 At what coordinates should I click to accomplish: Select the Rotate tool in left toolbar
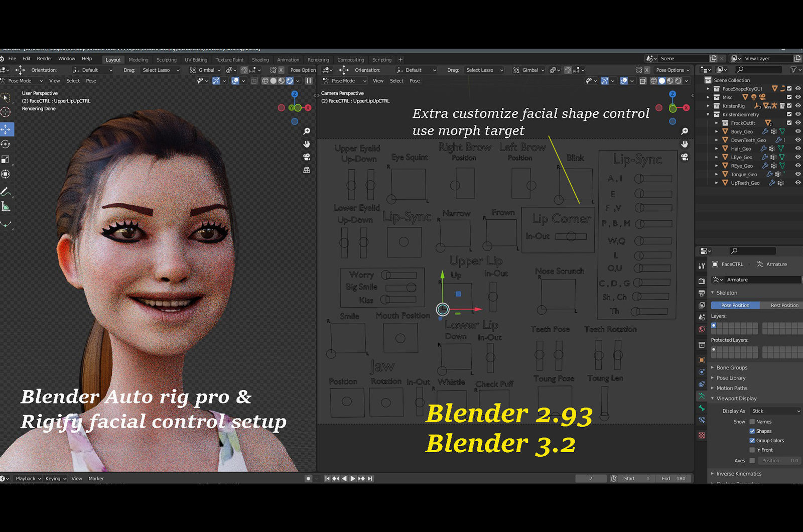click(x=6, y=144)
